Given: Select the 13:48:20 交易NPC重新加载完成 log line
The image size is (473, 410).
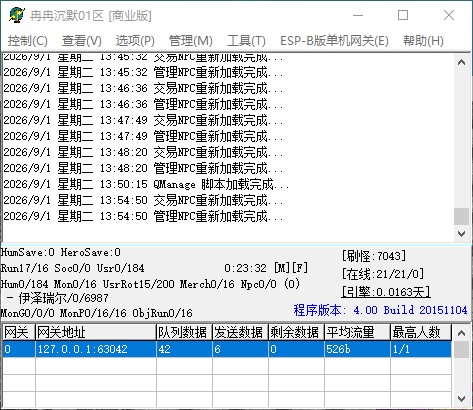Looking at the screenshot, I should (143, 152).
